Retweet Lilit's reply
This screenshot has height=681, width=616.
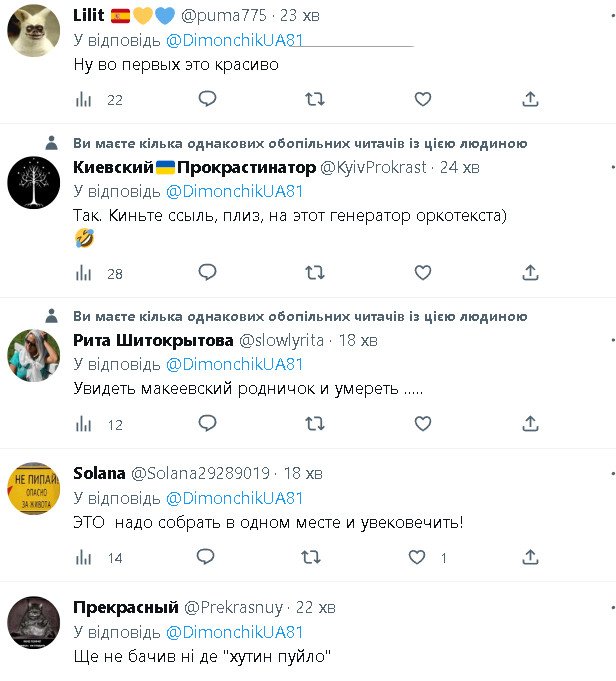coord(314,99)
